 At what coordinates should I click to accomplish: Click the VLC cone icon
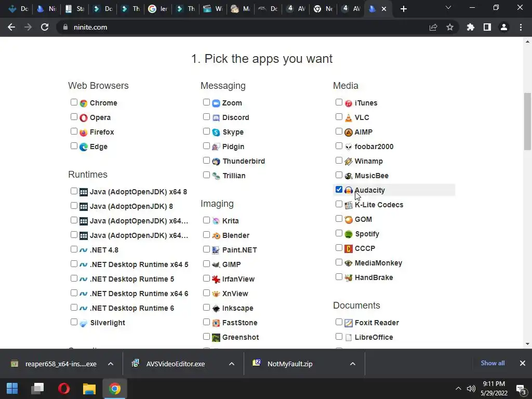pos(349,118)
